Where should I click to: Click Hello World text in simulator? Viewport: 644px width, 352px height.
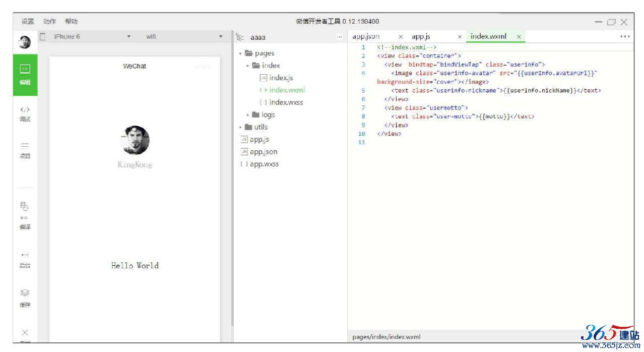pyautogui.click(x=135, y=266)
